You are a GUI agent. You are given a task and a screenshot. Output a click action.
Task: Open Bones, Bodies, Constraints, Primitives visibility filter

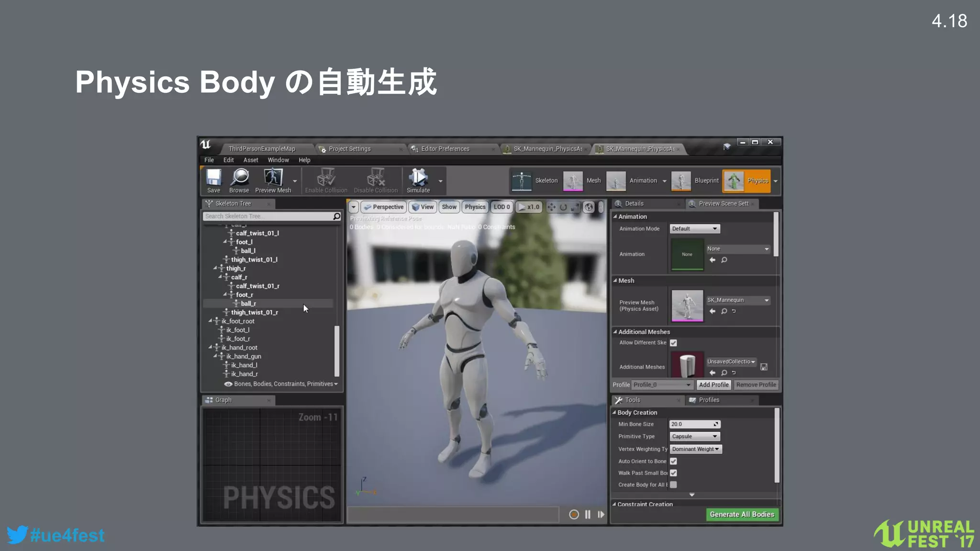click(x=281, y=384)
